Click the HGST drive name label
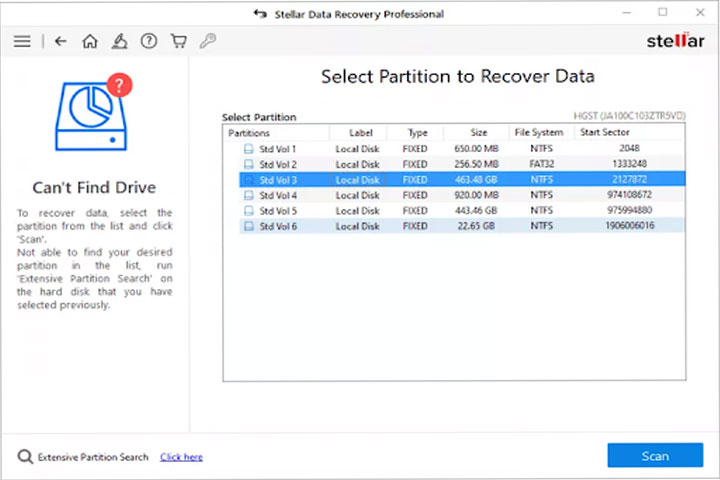720x480 pixels. 629,116
